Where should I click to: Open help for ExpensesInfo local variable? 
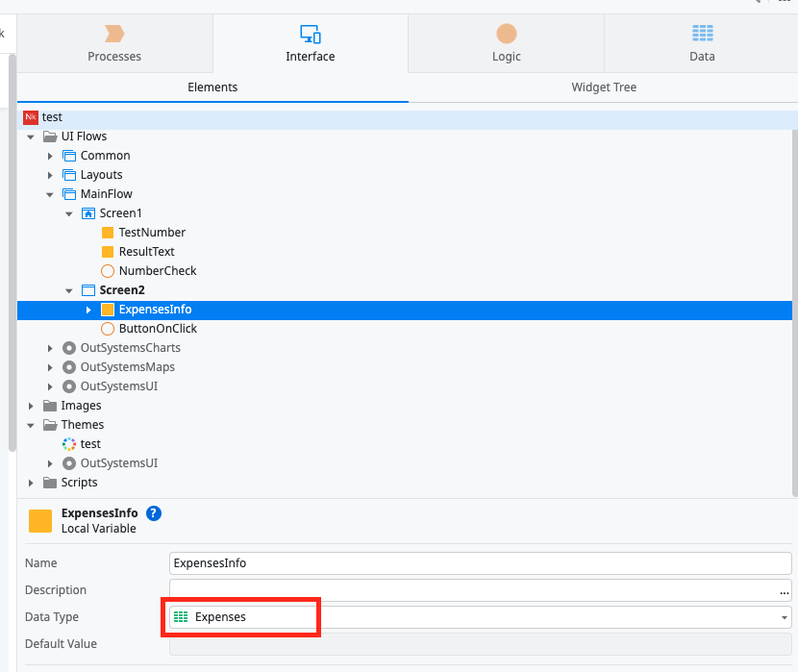tap(154, 513)
